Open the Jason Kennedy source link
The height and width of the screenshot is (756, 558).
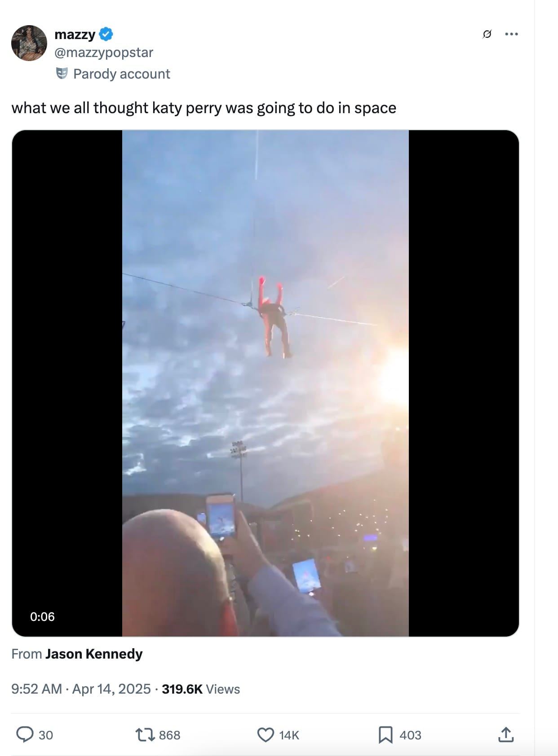[x=94, y=654]
